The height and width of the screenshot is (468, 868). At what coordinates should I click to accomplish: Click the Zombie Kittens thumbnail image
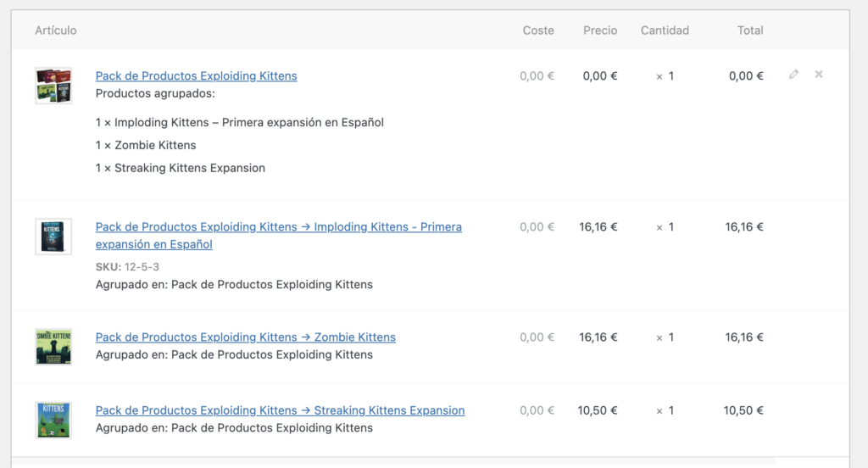(53, 347)
